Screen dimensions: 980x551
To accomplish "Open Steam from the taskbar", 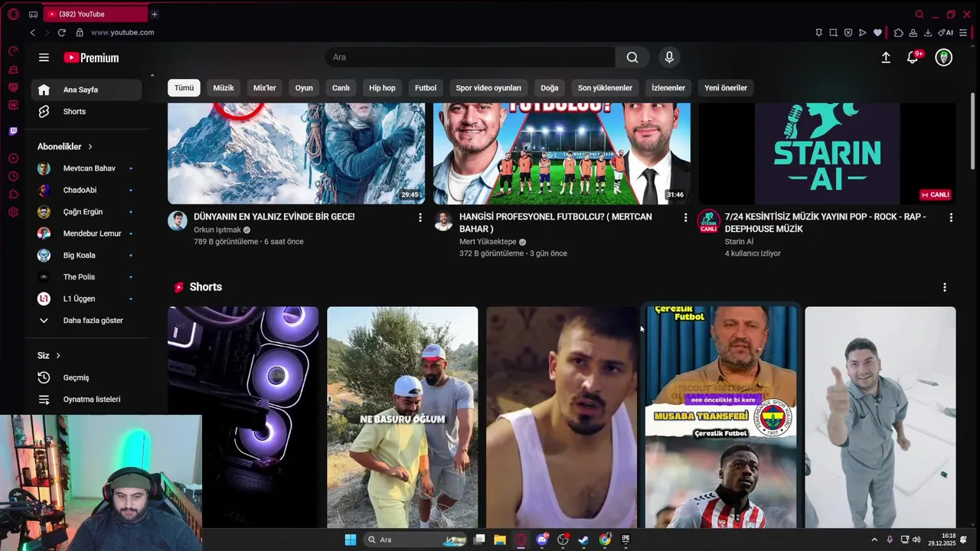I will point(583,540).
